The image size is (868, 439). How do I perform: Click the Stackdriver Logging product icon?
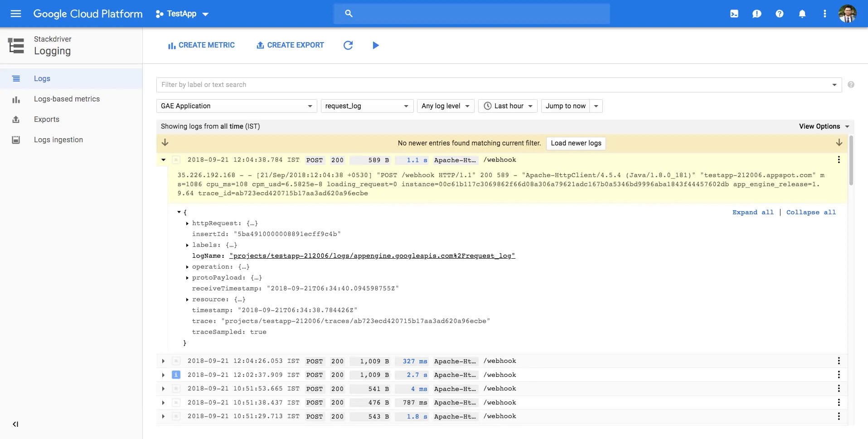[x=16, y=45]
